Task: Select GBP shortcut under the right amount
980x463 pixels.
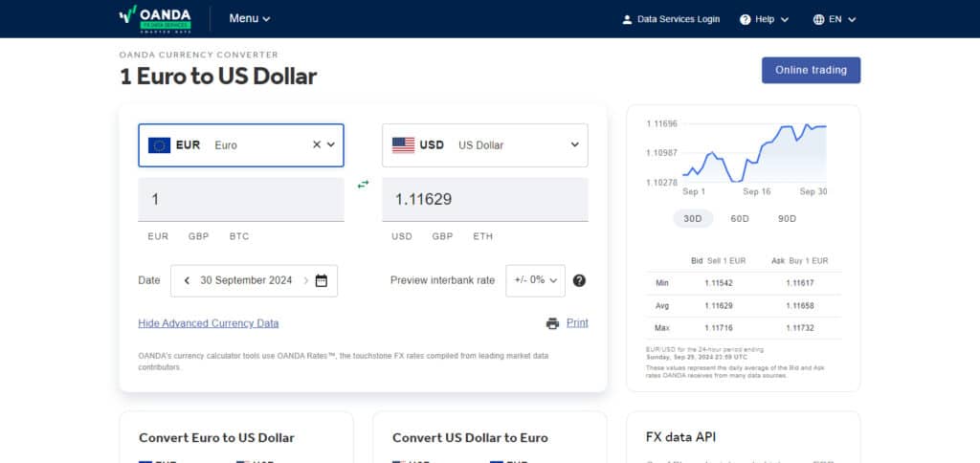Action: coord(442,236)
